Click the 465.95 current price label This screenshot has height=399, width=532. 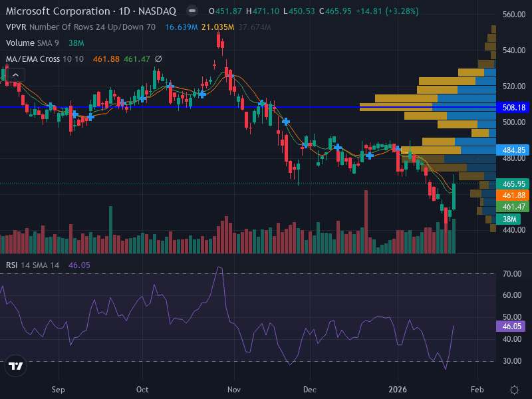point(513,184)
